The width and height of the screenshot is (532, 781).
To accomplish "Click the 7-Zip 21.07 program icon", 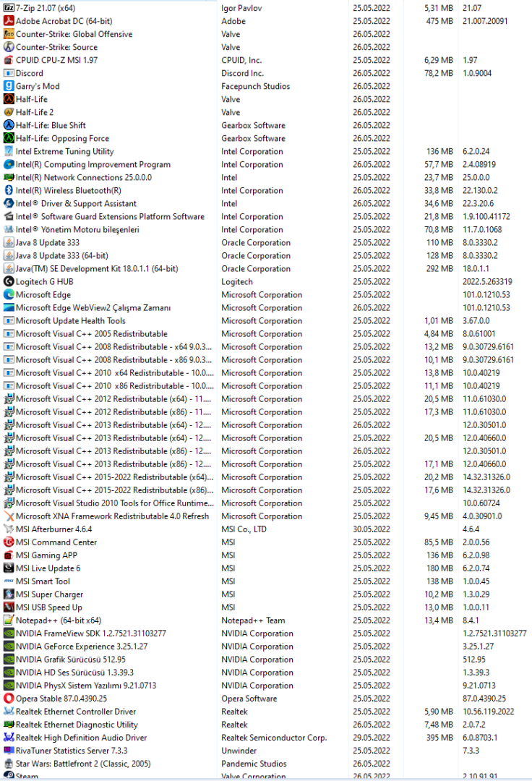I will point(9,8).
